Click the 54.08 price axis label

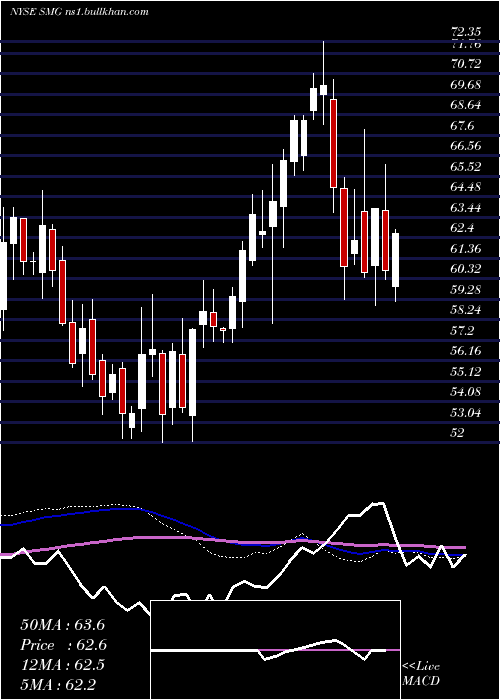click(466, 392)
